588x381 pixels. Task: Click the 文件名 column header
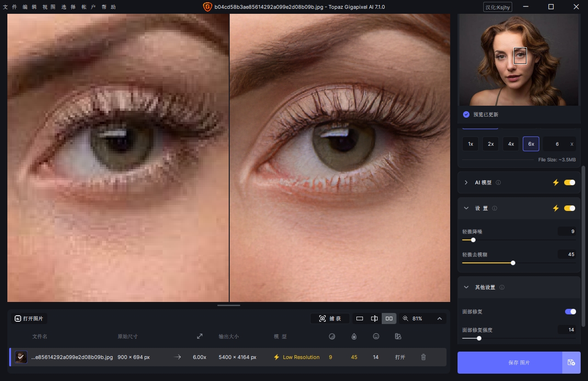[40, 336]
